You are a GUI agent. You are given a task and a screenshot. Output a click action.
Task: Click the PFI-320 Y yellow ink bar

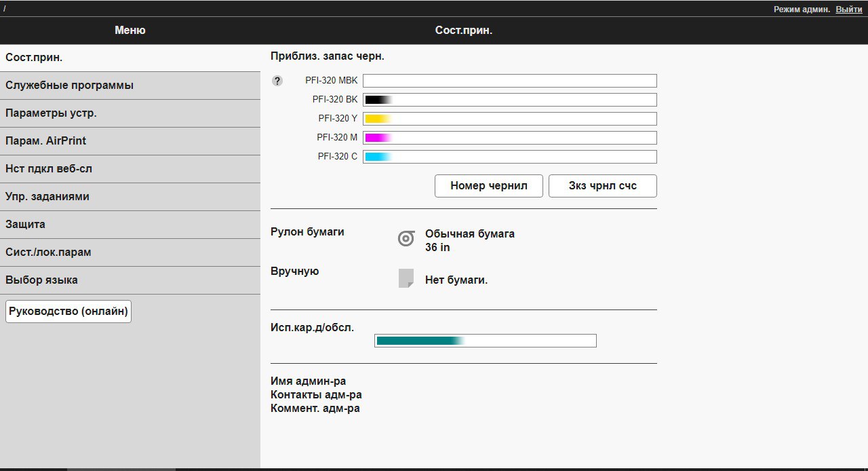pyautogui.click(x=509, y=119)
